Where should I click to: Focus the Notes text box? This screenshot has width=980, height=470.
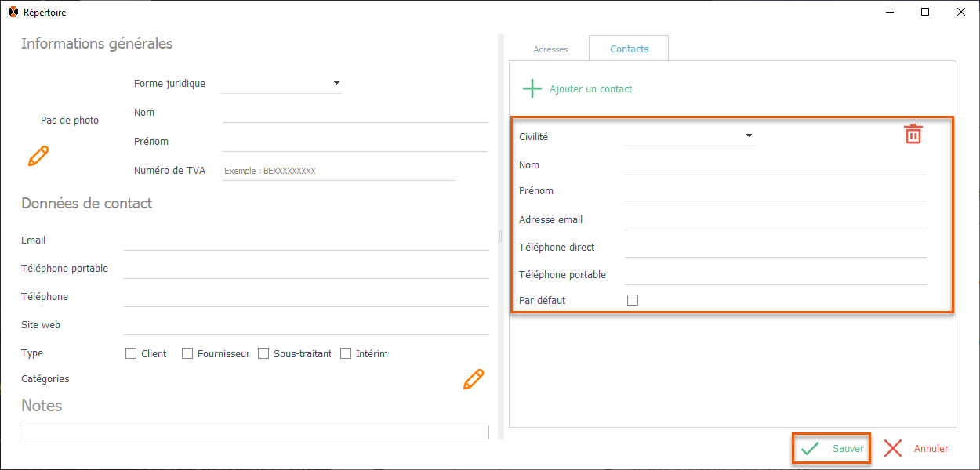pyautogui.click(x=254, y=432)
